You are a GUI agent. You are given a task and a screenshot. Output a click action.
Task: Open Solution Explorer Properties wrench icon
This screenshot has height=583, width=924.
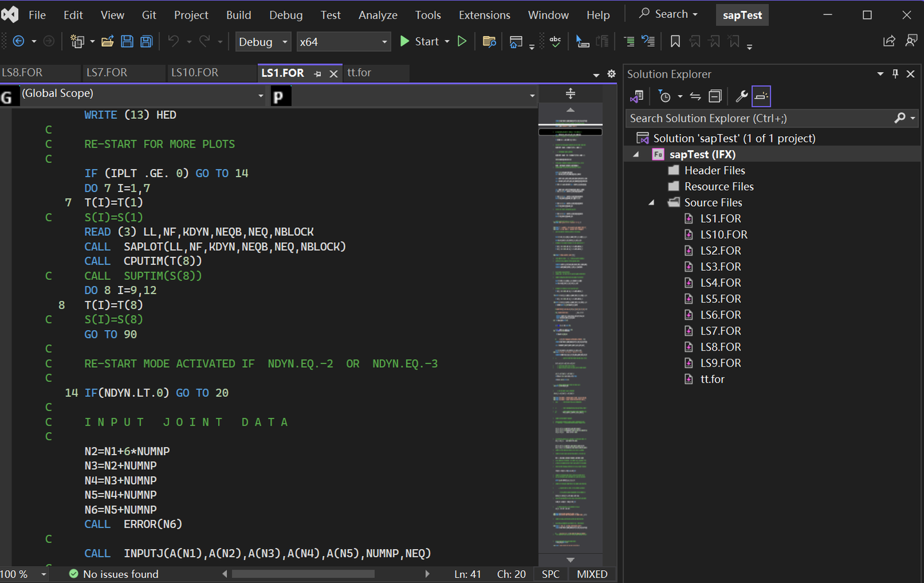[741, 96]
